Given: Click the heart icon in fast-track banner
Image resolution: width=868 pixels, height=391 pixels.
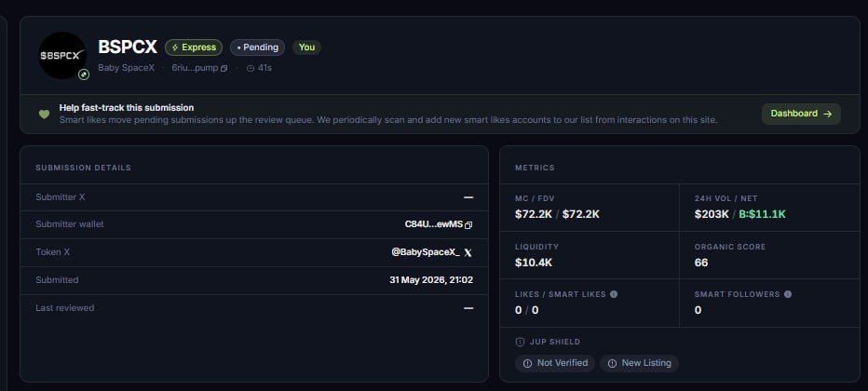Looking at the screenshot, I should coord(45,115).
